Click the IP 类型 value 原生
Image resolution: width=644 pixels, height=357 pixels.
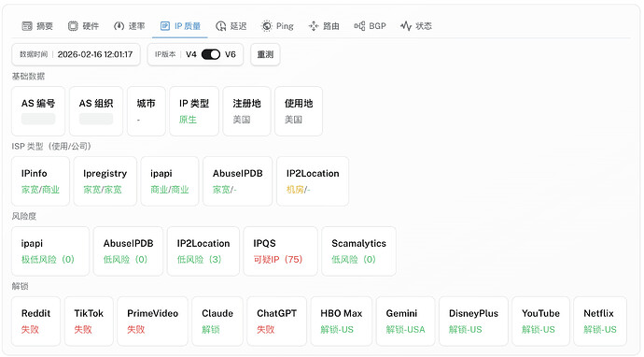(188, 120)
